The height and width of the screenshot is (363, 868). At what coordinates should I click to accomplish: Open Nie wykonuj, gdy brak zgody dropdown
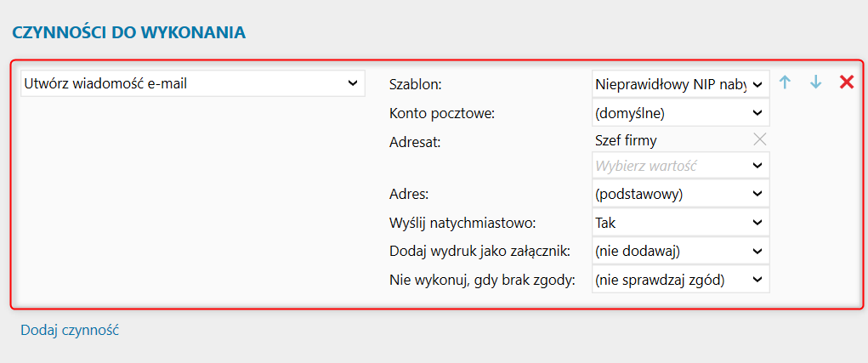680,278
